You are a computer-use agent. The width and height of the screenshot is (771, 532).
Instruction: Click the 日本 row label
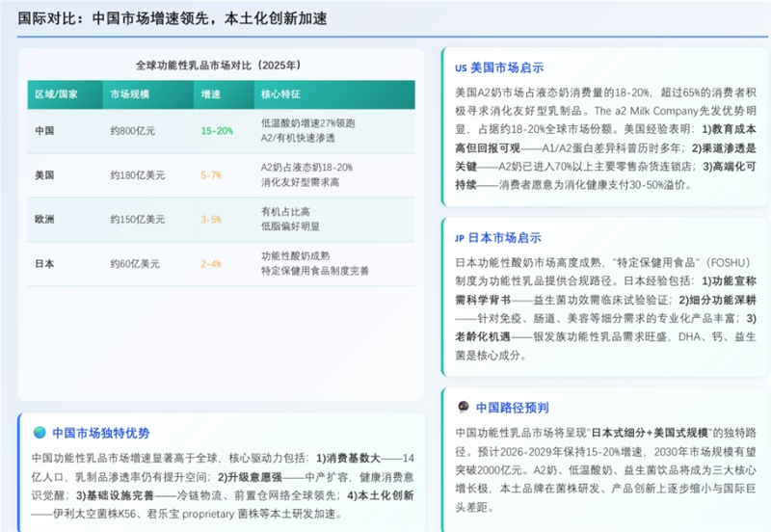click(44, 264)
